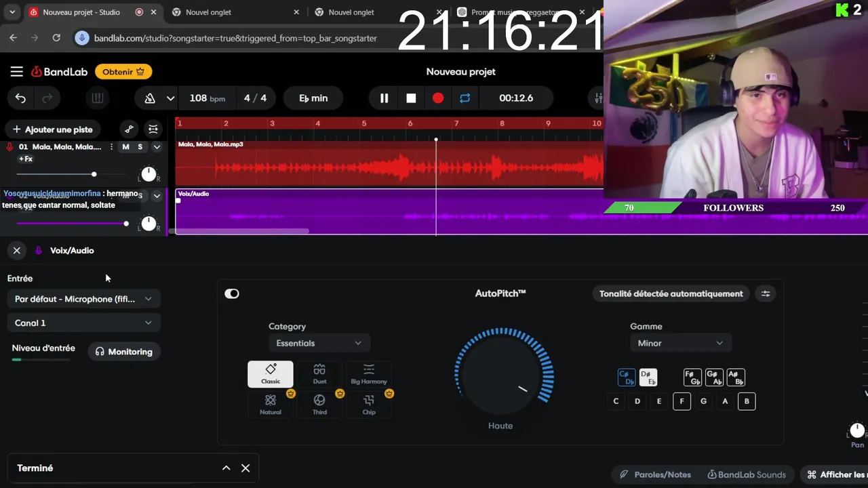This screenshot has width=868, height=488.
Task: Arm track 01 microphone icon
Action: click(x=9, y=147)
